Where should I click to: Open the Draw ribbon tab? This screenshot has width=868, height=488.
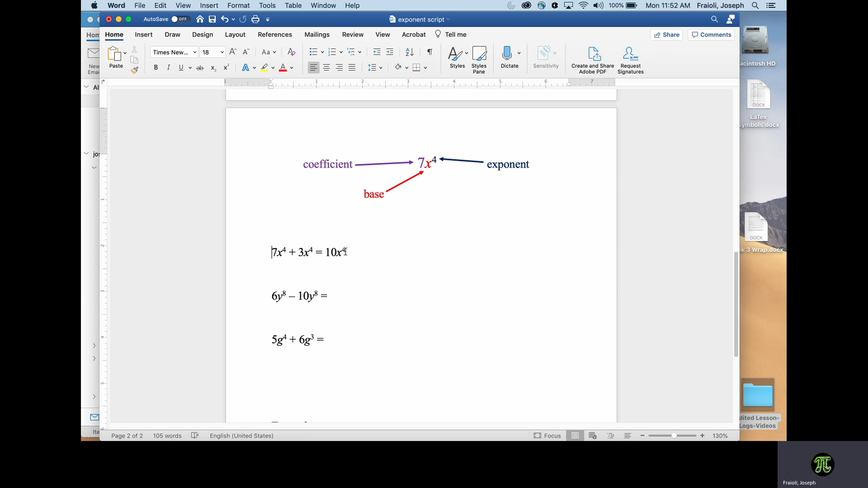[x=172, y=35]
